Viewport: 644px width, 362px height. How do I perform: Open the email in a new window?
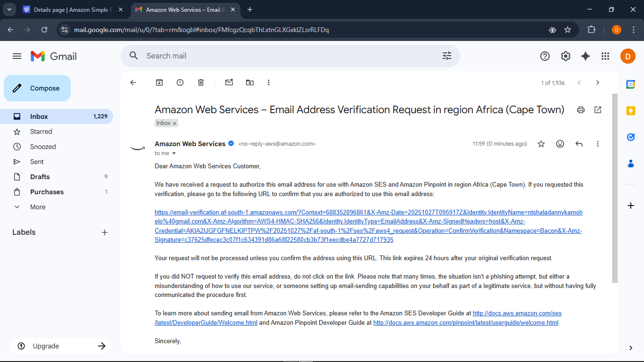click(598, 110)
